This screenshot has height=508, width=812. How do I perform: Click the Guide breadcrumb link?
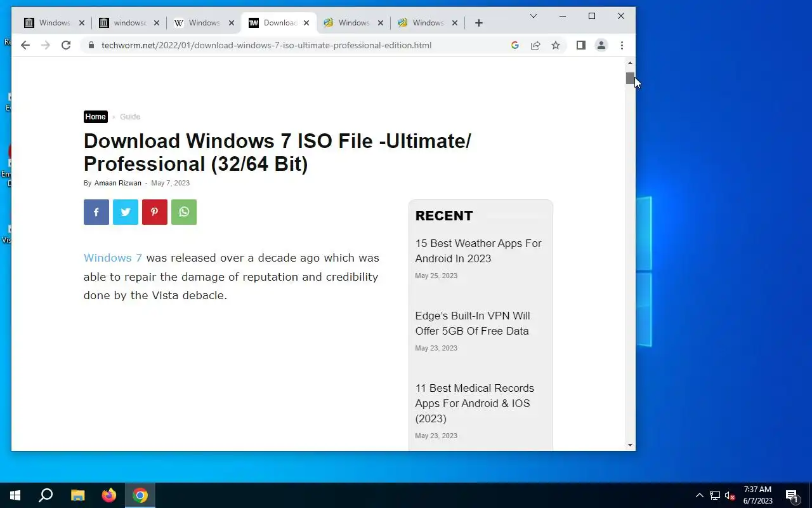pos(130,117)
